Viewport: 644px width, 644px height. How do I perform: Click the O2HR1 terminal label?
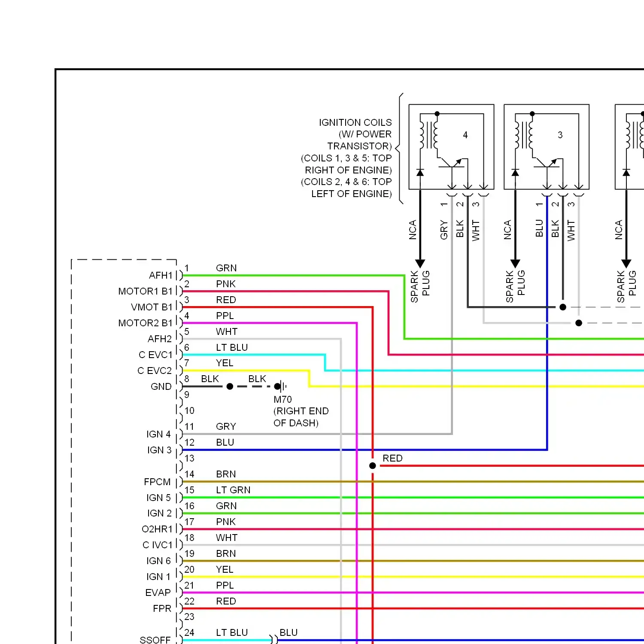tap(157, 529)
